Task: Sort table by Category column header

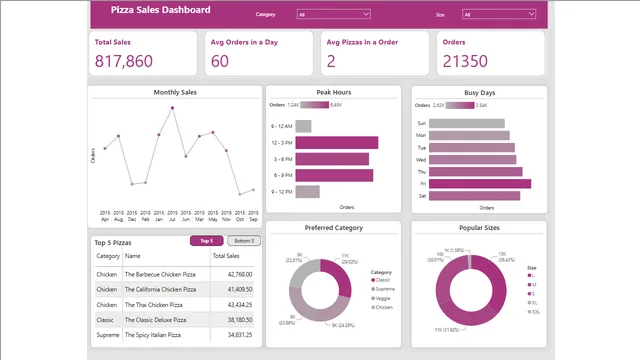Action: tap(108, 256)
